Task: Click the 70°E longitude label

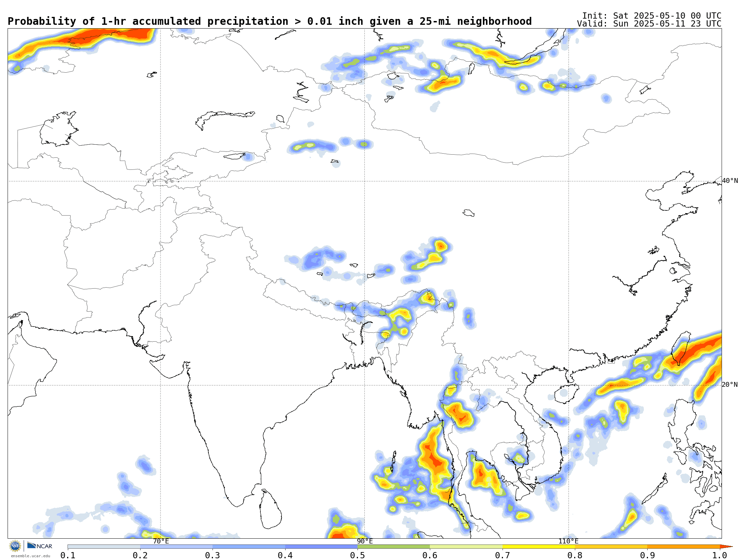Action: click(161, 541)
